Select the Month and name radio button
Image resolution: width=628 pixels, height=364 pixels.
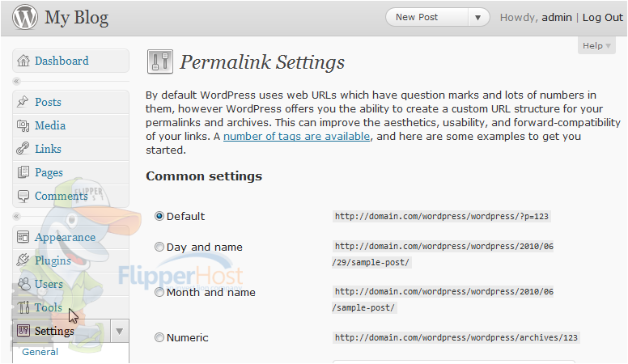point(159,292)
